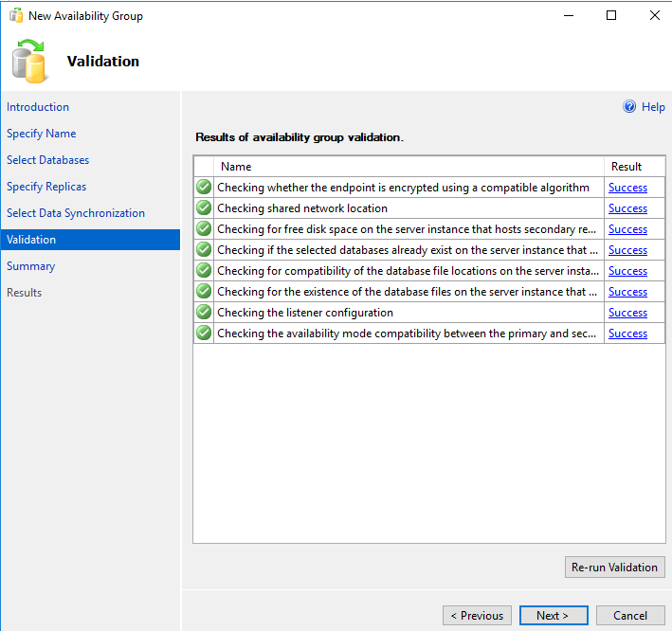Click the availability group wizard header icon

(x=29, y=61)
